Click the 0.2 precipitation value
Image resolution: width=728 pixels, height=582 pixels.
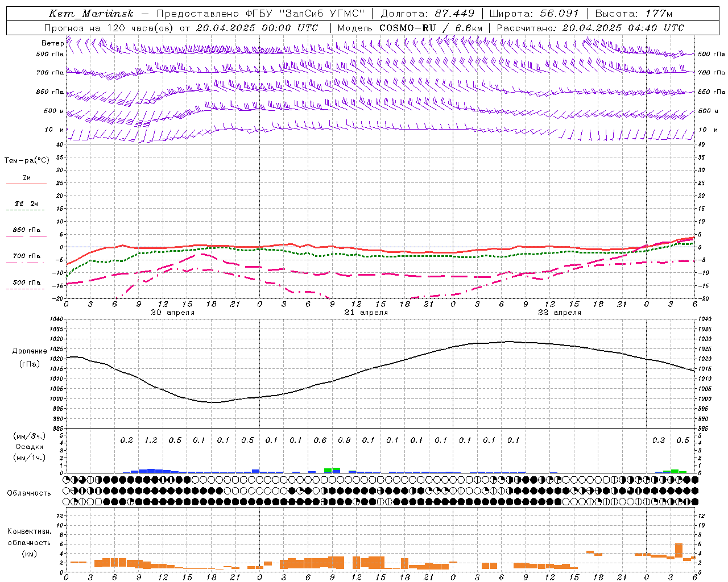pyautogui.click(x=126, y=440)
